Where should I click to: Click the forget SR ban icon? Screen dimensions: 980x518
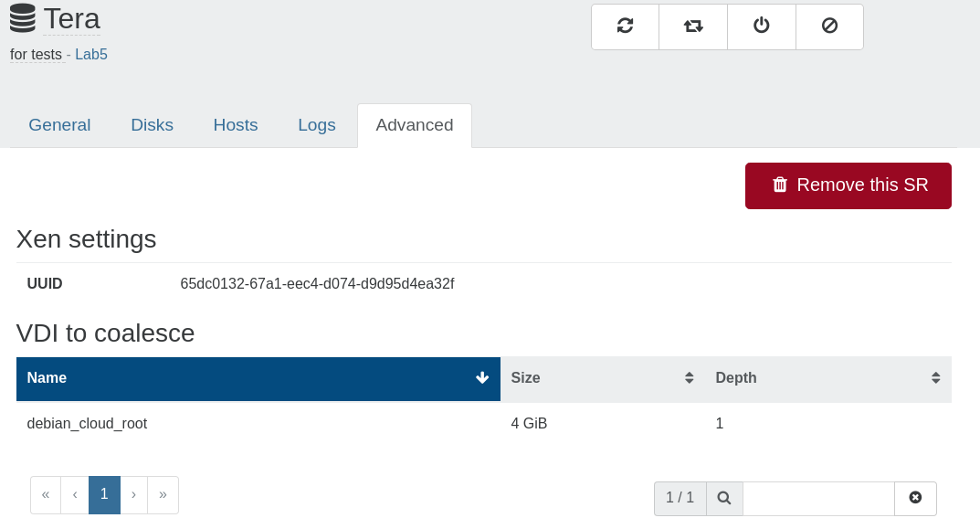point(829,26)
